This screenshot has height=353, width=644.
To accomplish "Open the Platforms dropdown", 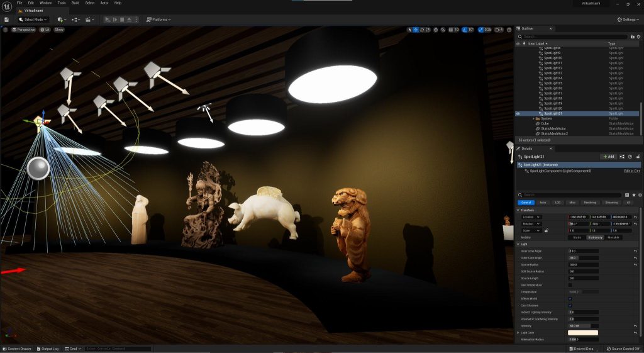I will (x=158, y=20).
